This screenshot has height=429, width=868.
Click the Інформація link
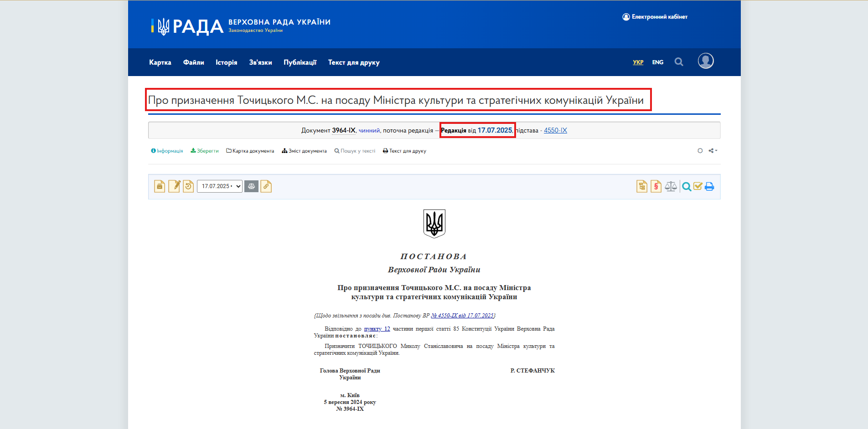167,151
